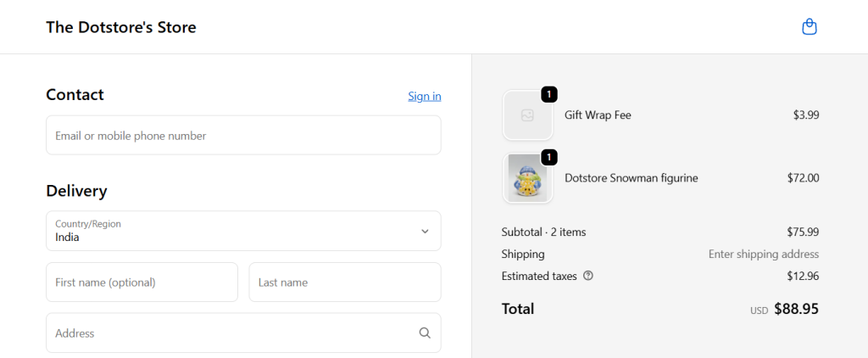Click the magnifier icon in Address field
868x358 pixels.
tap(425, 333)
